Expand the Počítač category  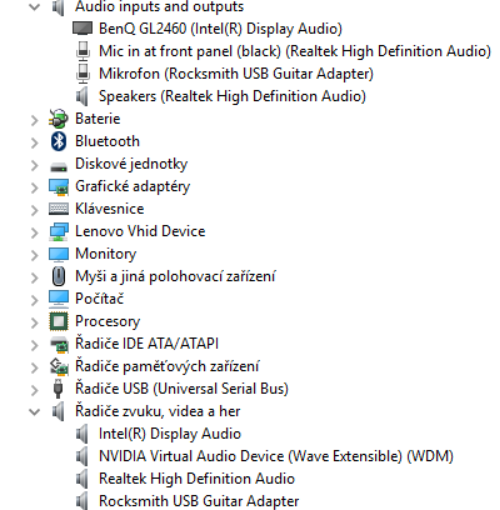(34, 300)
